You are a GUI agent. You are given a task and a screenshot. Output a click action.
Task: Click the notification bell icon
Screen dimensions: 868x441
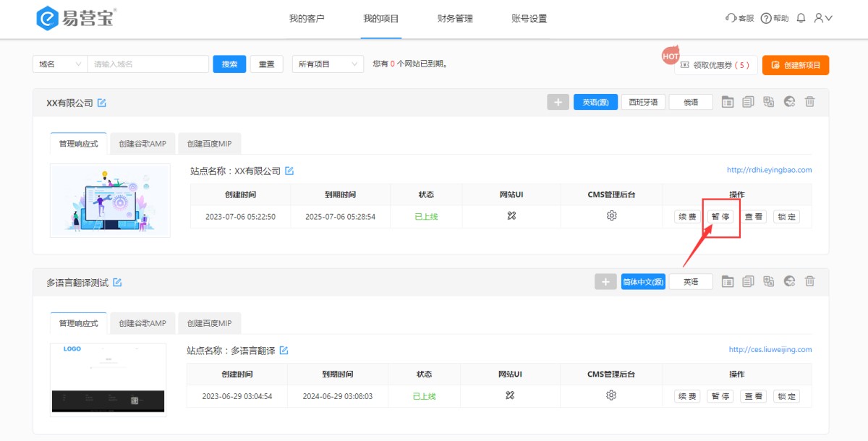(x=801, y=18)
